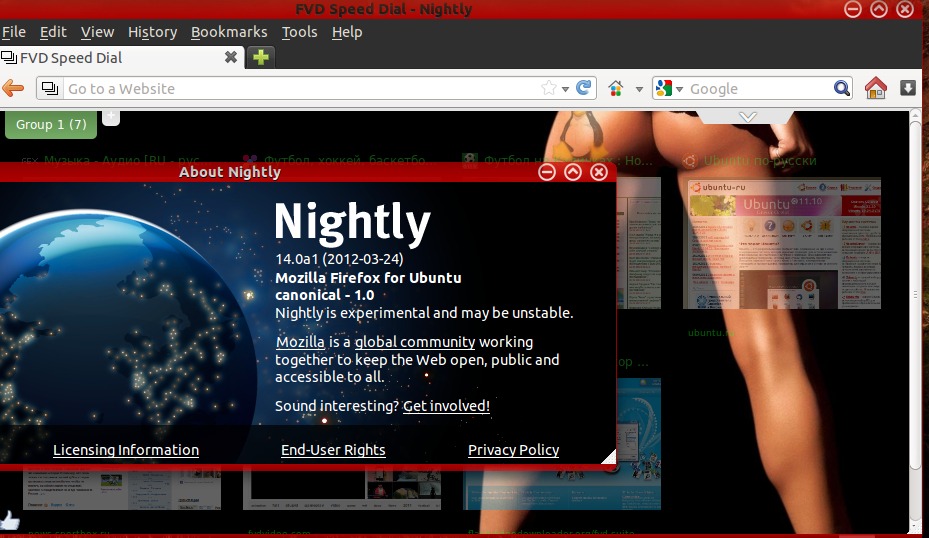Viewport: 929px width, 538px height.
Task: Open the Edit menu
Action: [x=53, y=32]
